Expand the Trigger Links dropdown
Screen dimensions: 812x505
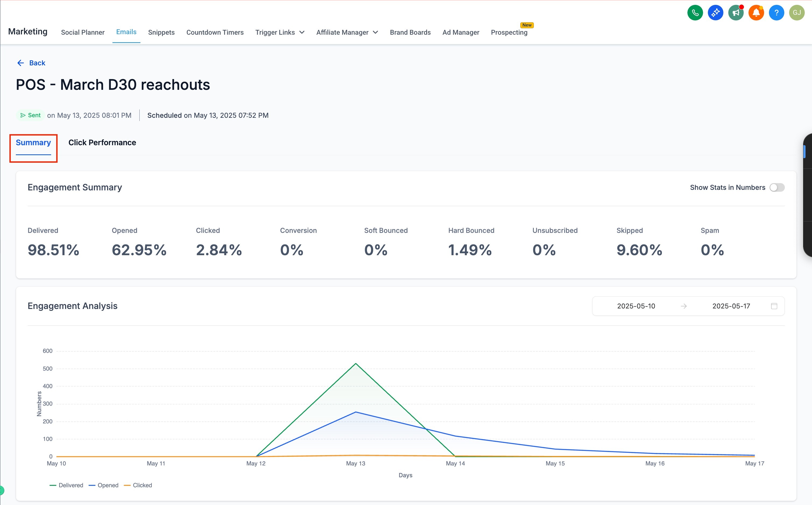pos(280,32)
